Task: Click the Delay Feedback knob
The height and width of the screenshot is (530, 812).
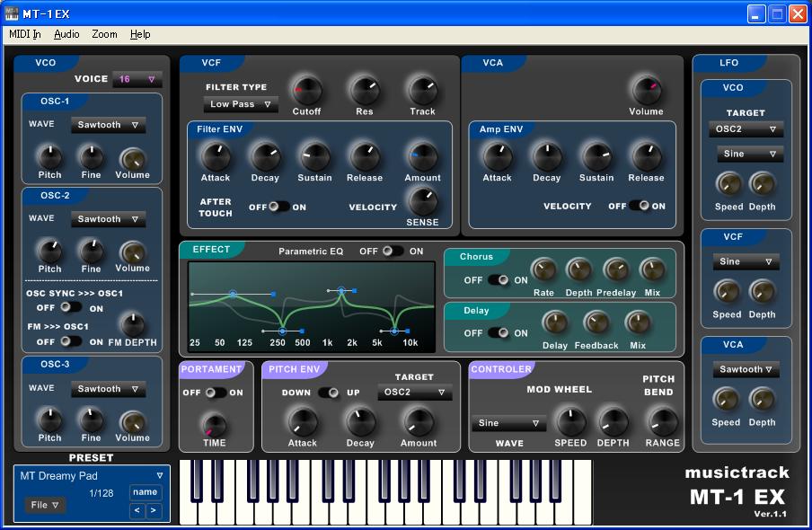Action: tap(596, 322)
